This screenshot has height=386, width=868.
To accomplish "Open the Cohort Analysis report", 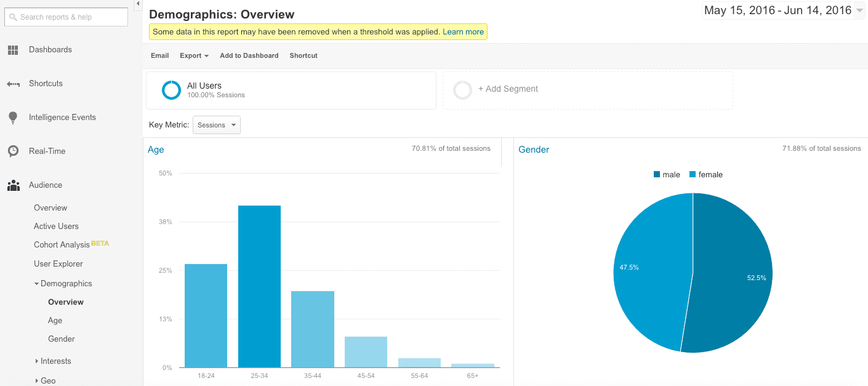I will click(x=62, y=245).
